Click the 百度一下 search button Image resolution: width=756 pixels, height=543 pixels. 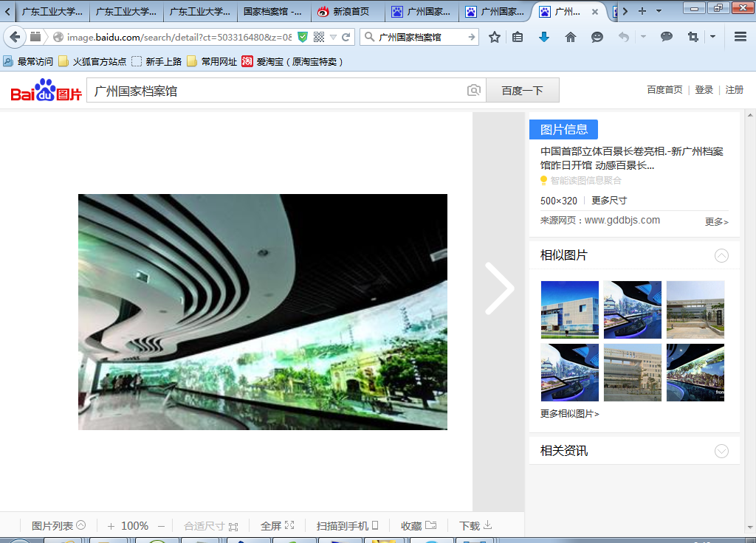[522, 91]
